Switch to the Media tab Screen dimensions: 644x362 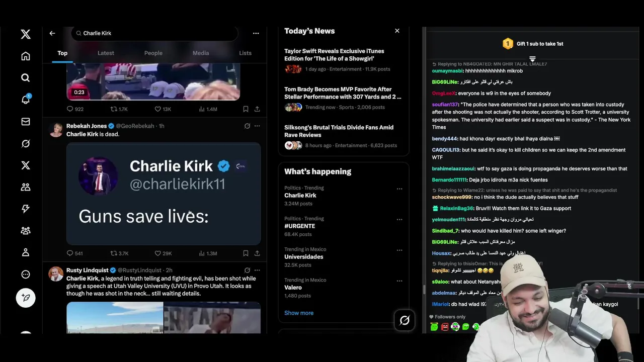coord(201,53)
